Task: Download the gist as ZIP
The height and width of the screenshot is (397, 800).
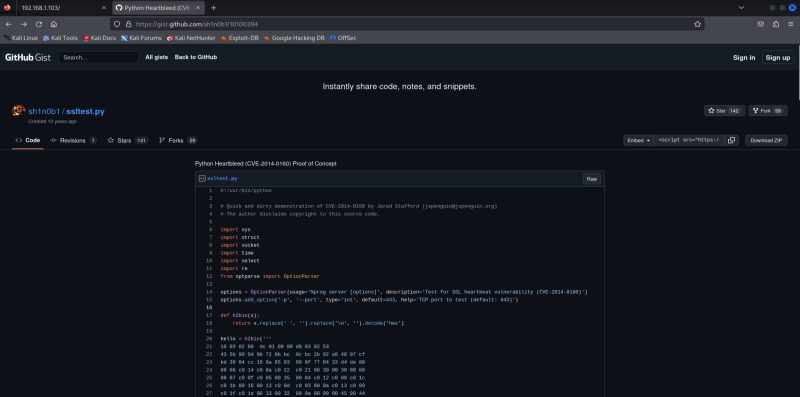Action: (x=766, y=140)
